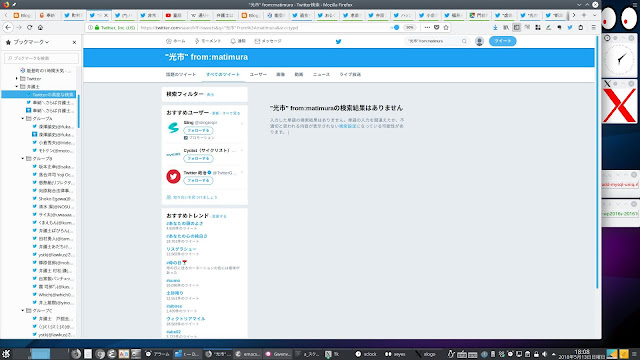Go back with the browser back arrow

coord(8,27)
